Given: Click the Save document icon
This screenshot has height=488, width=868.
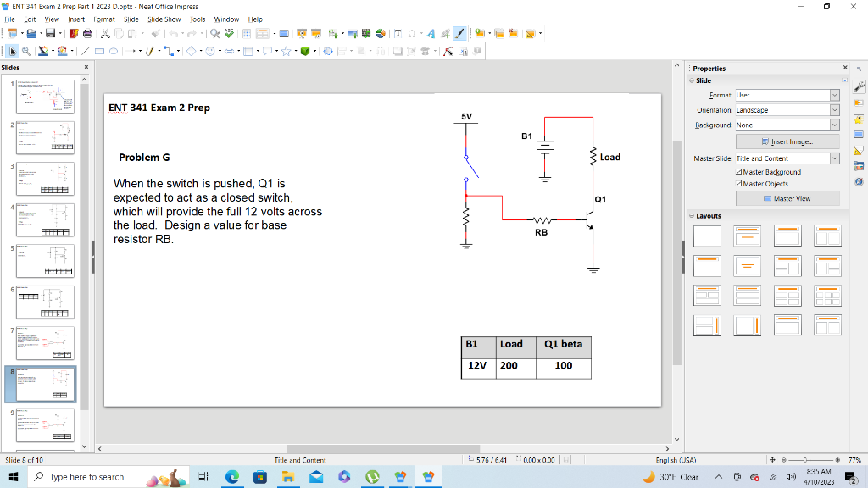Looking at the screenshot, I should point(50,34).
